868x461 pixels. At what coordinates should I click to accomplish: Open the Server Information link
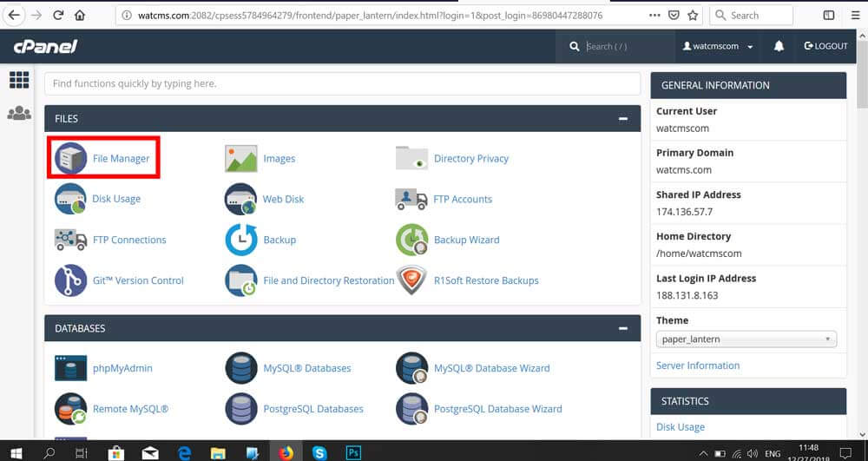click(698, 366)
